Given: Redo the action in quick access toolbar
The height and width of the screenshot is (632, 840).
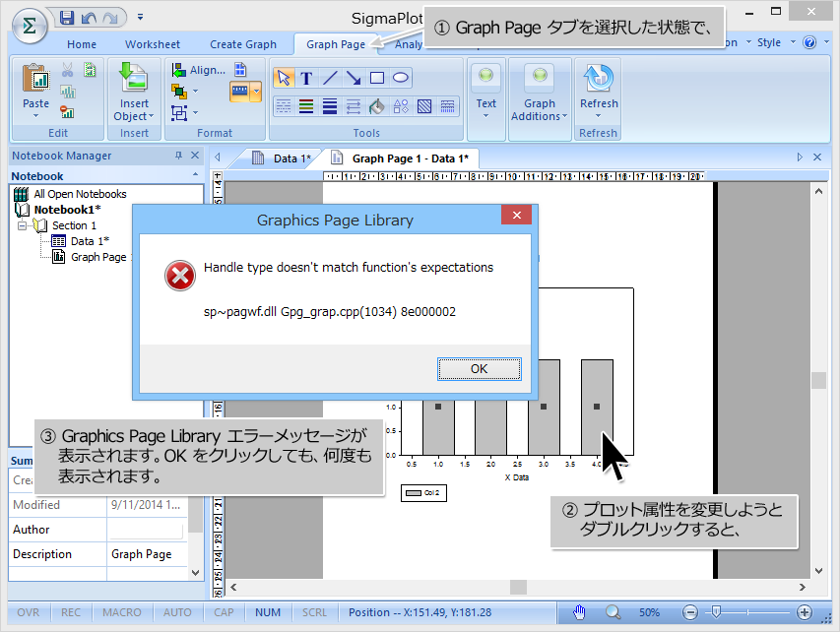Looking at the screenshot, I should (x=110, y=18).
